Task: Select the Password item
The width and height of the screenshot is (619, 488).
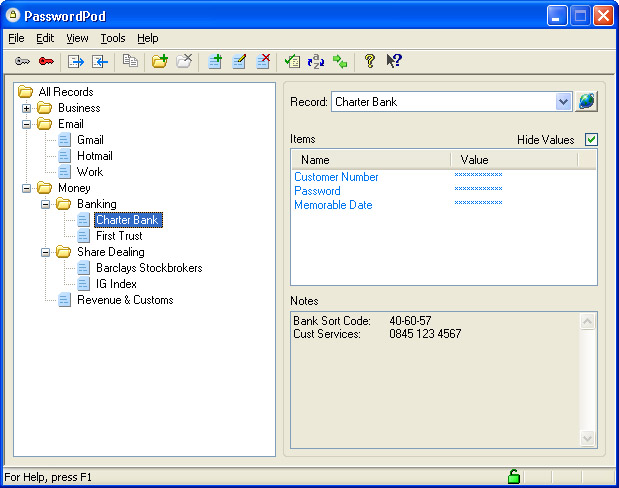Action: click(317, 191)
